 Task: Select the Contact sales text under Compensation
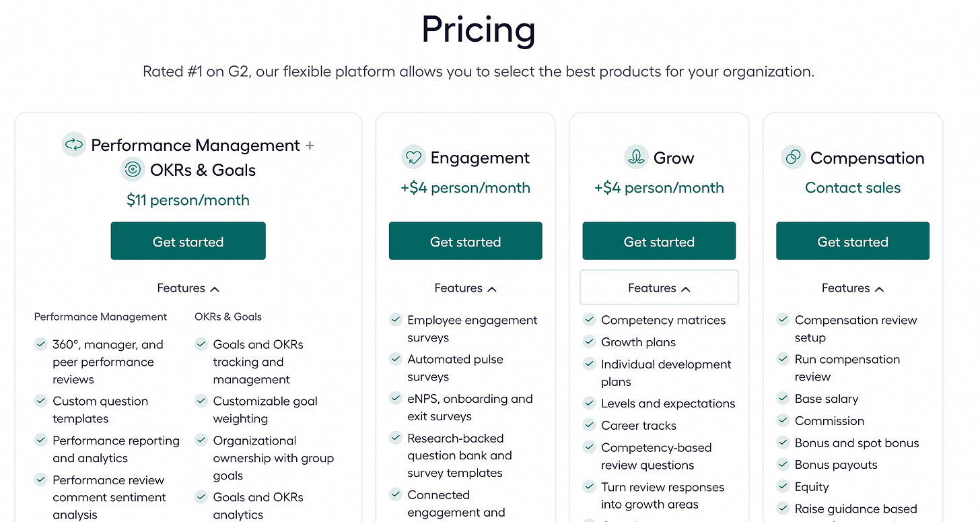click(x=853, y=188)
